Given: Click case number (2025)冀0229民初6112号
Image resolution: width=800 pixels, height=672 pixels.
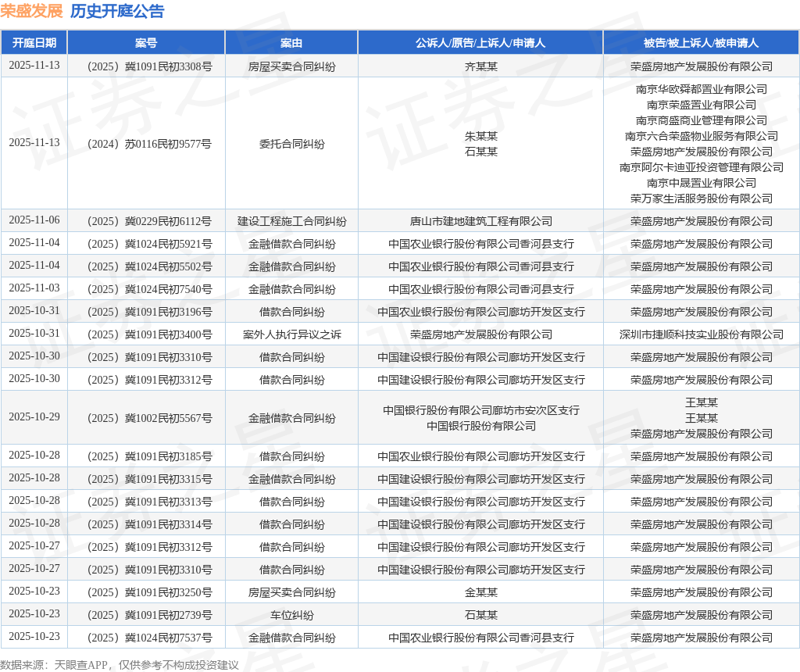Looking at the screenshot, I should pyautogui.click(x=149, y=221).
